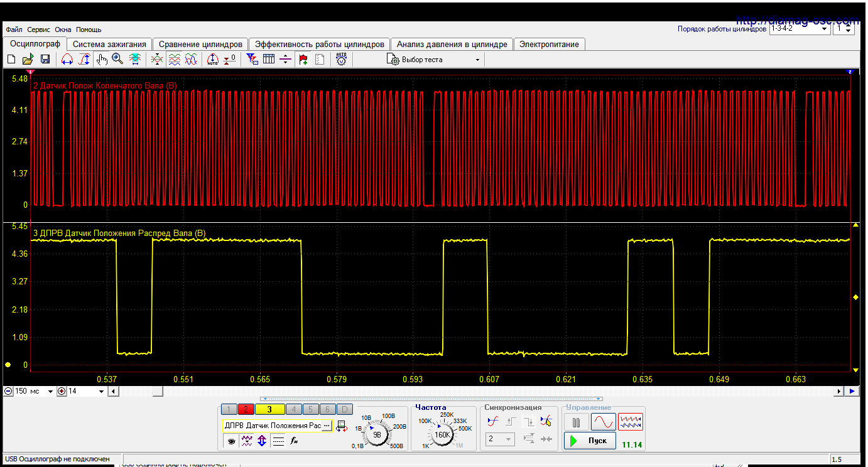Click the purple divider line icon
The width and height of the screenshot is (868, 467).
285,59
